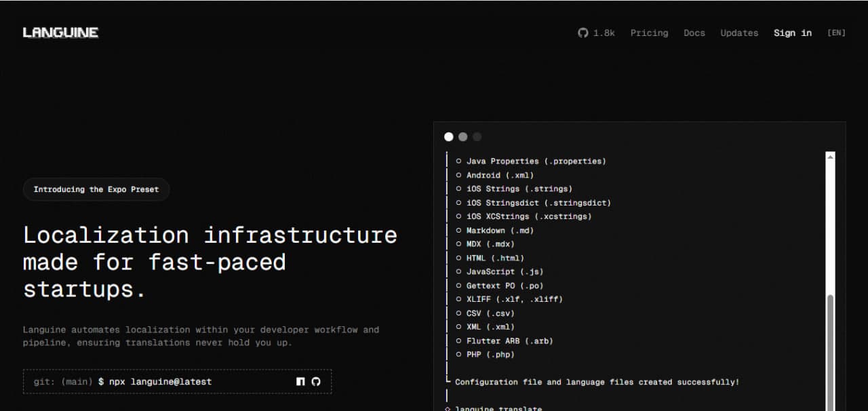The height and width of the screenshot is (411, 868).
Task: Select the iOS Stringsdict (.stringsdict) row
Action: pyautogui.click(x=533, y=203)
